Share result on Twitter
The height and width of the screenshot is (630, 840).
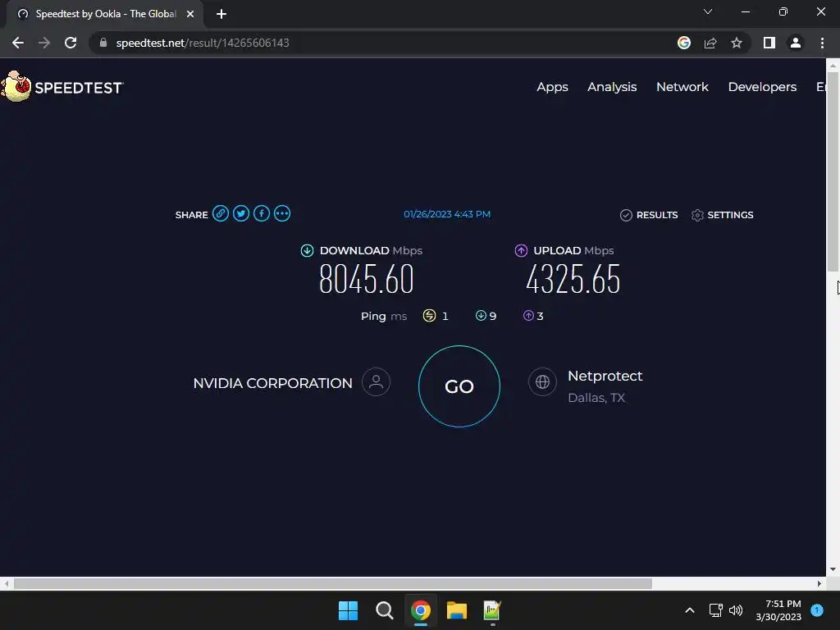coord(241,214)
